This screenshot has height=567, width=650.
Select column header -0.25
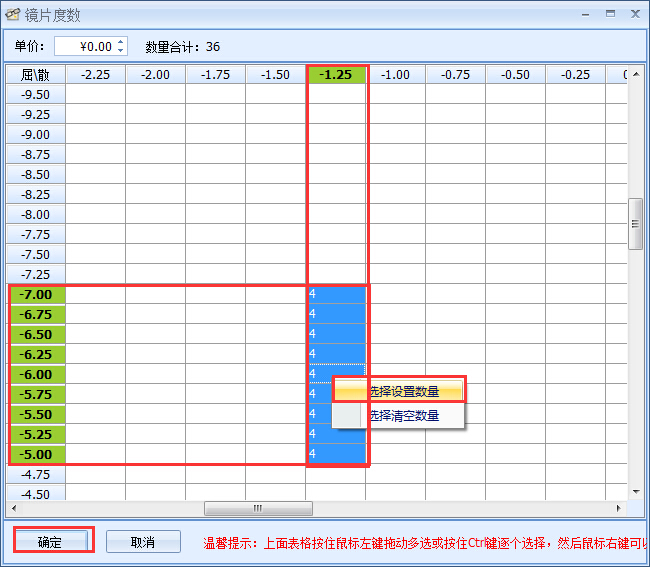pyautogui.click(x=575, y=75)
